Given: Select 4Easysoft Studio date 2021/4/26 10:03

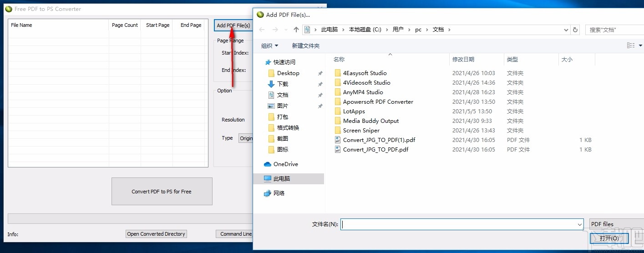Looking at the screenshot, I should tap(473, 73).
